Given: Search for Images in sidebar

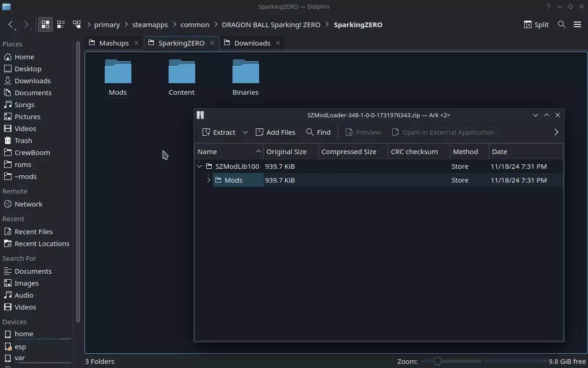Looking at the screenshot, I should point(37,283).
